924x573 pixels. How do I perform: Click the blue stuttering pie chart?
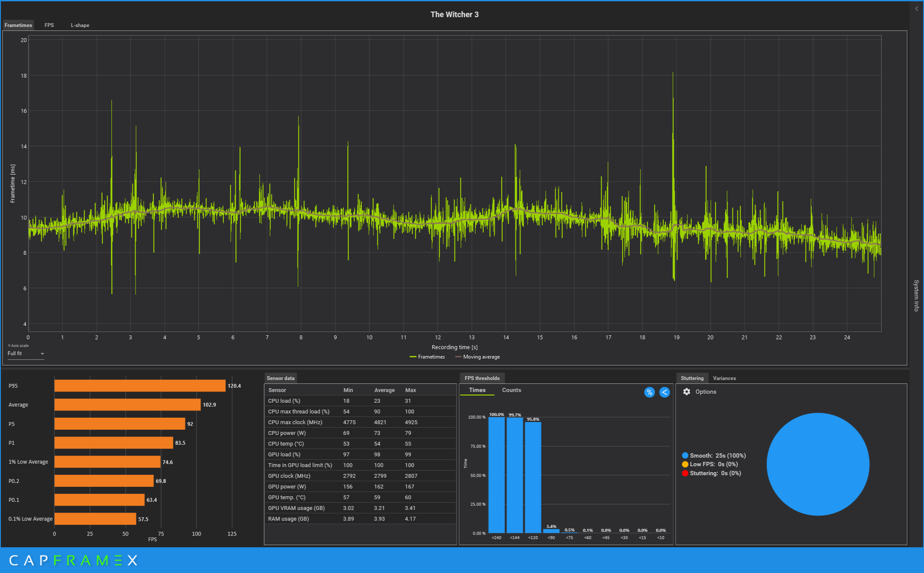point(818,464)
